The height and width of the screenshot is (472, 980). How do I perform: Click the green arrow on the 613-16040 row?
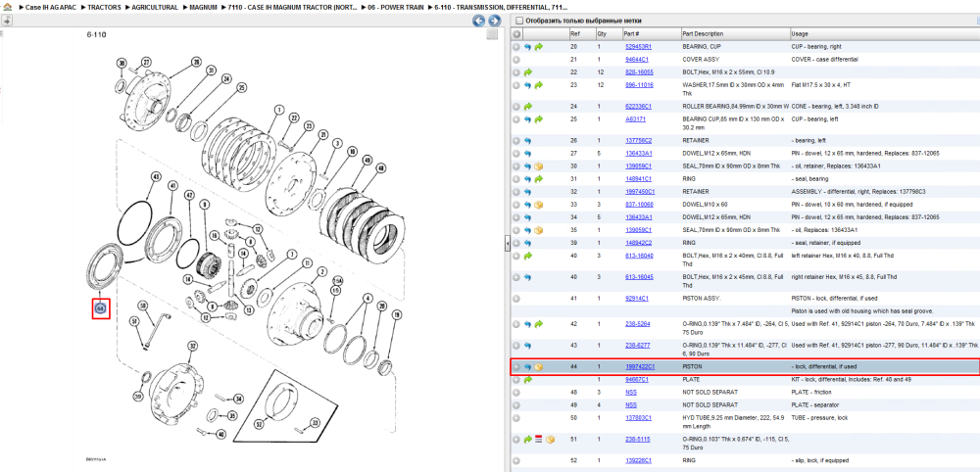(527, 256)
